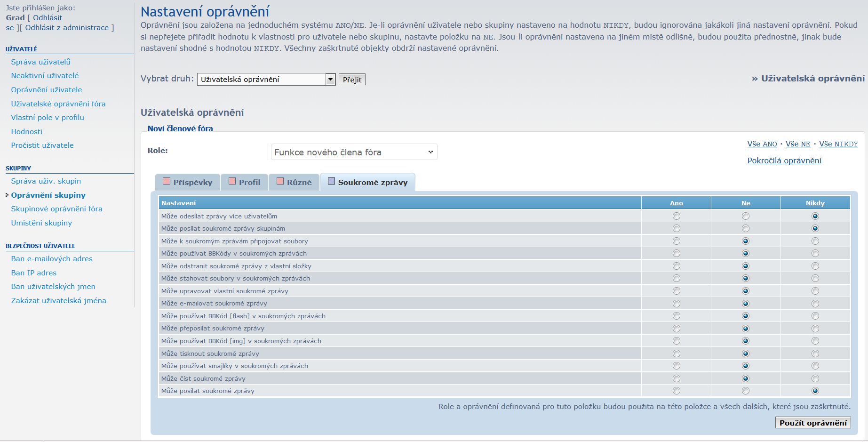Screen dimensions: 868x442
Task: Open Pokročilá oprávnění advanced settings
Action: coord(784,161)
